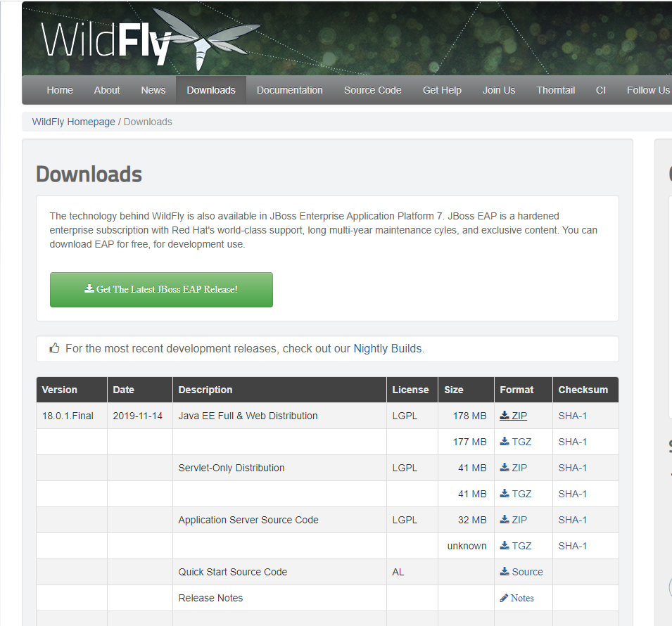Download the Quick Start Source Code

tap(521, 572)
